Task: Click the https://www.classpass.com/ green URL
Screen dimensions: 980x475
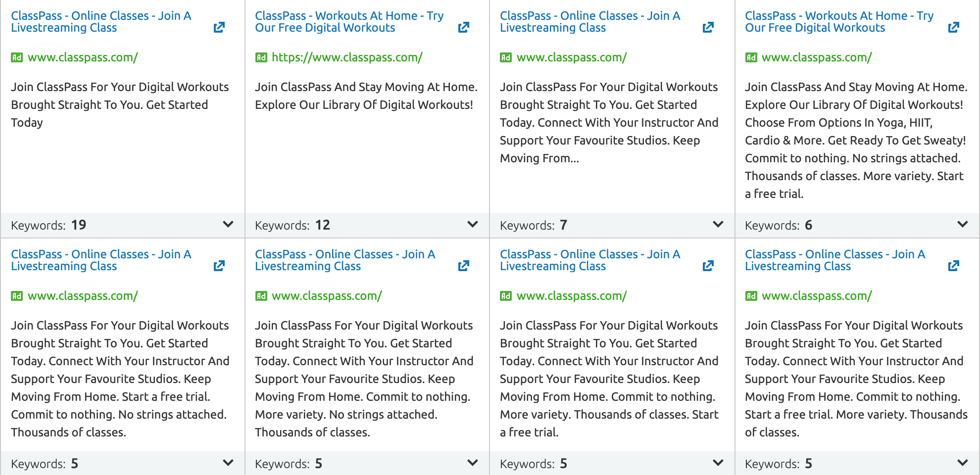Action: tap(346, 57)
